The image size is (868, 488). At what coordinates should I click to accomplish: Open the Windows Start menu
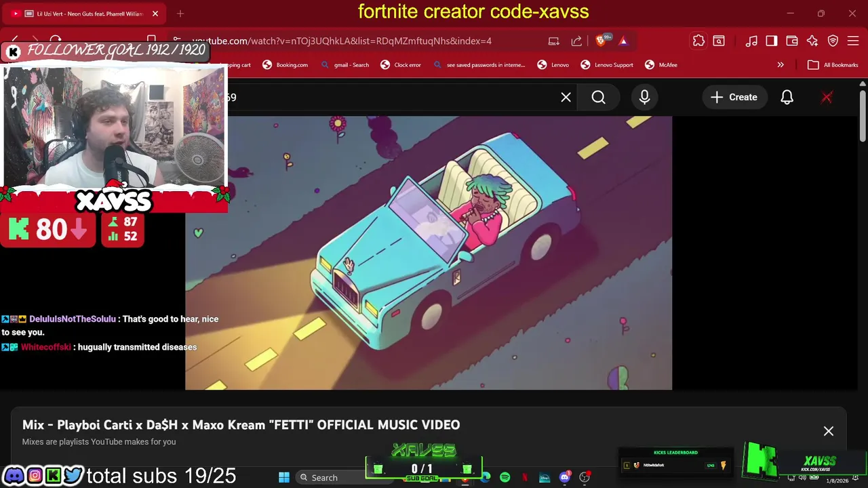[284, 477]
